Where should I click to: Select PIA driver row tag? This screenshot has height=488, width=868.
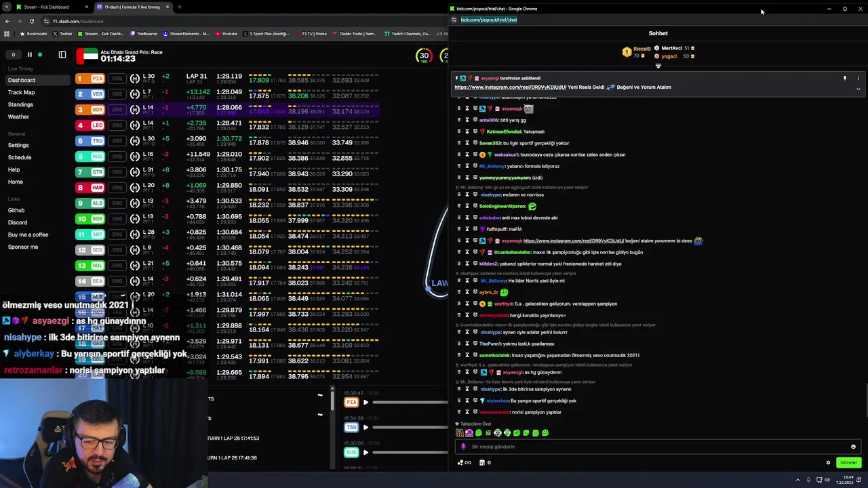click(x=90, y=79)
